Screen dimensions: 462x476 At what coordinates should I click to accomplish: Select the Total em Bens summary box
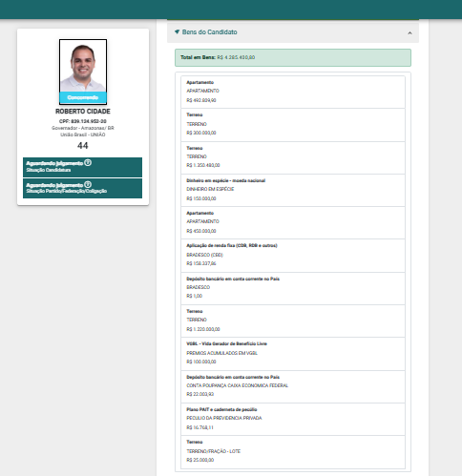click(x=293, y=57)
